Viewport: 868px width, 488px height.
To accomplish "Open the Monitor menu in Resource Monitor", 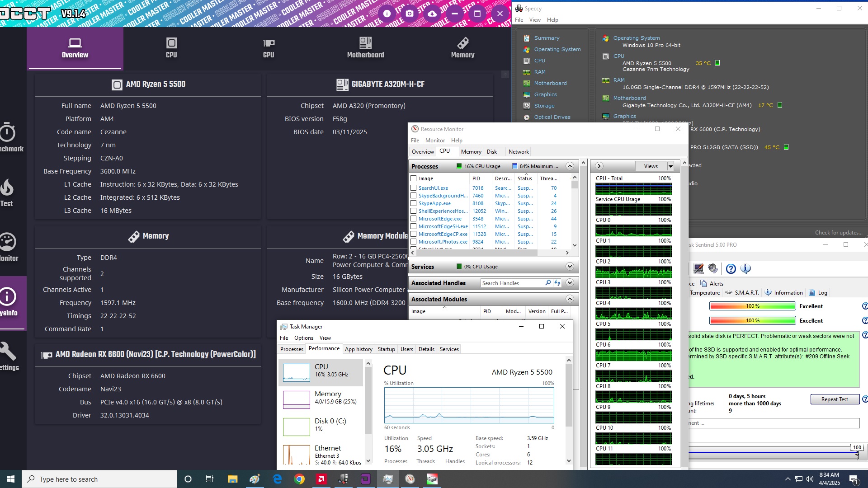I will pyautogui.click(x=435, y=141).
